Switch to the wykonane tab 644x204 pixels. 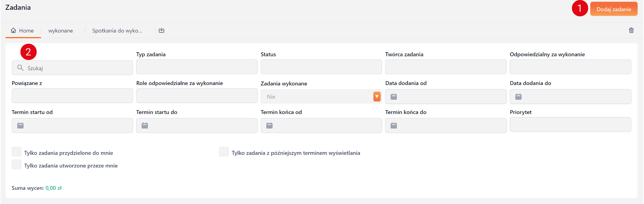click(61, 31)
